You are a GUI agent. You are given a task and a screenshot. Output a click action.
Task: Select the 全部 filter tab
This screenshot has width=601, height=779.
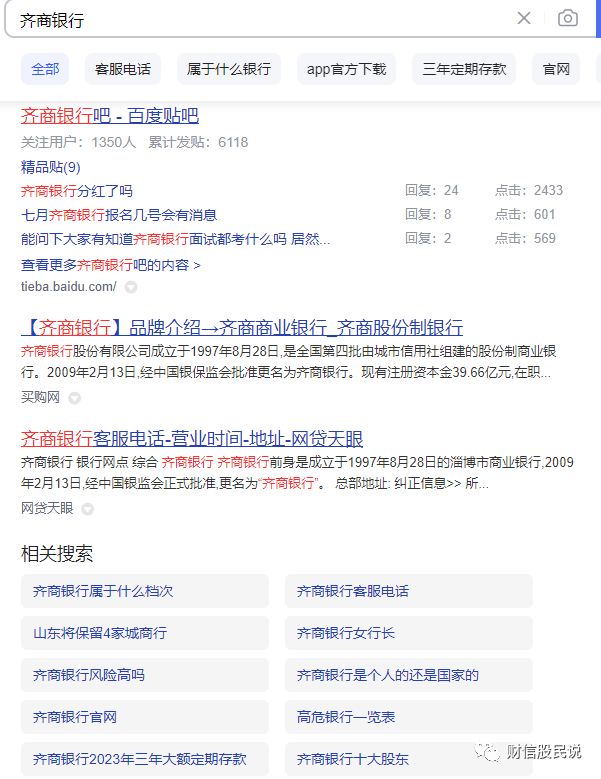tap(45, 69)
